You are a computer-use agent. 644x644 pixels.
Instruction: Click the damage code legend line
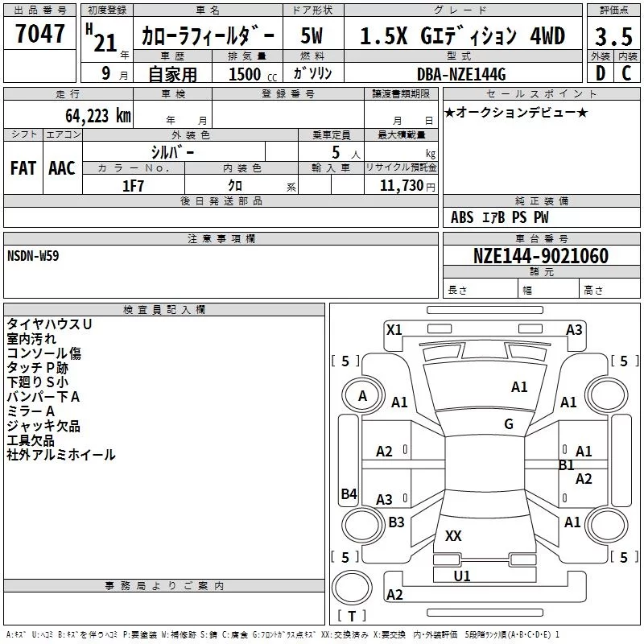[283, 635]
